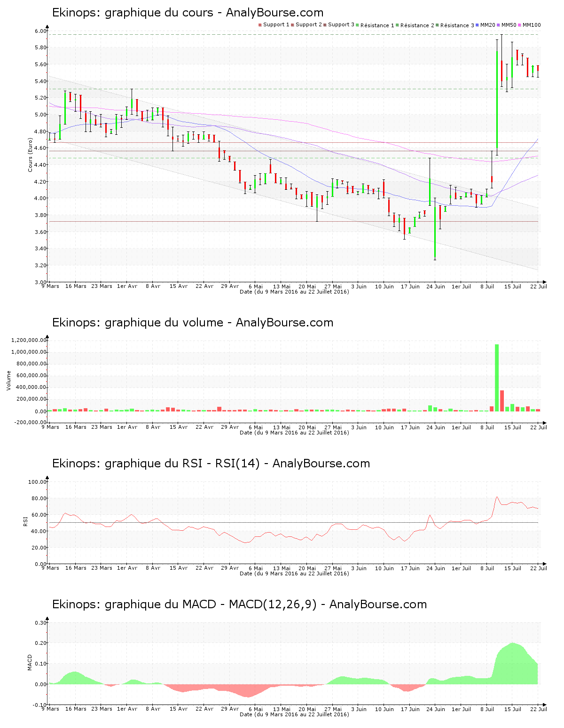Click the 'Cours (Euro)' axis label

[31, 155]
